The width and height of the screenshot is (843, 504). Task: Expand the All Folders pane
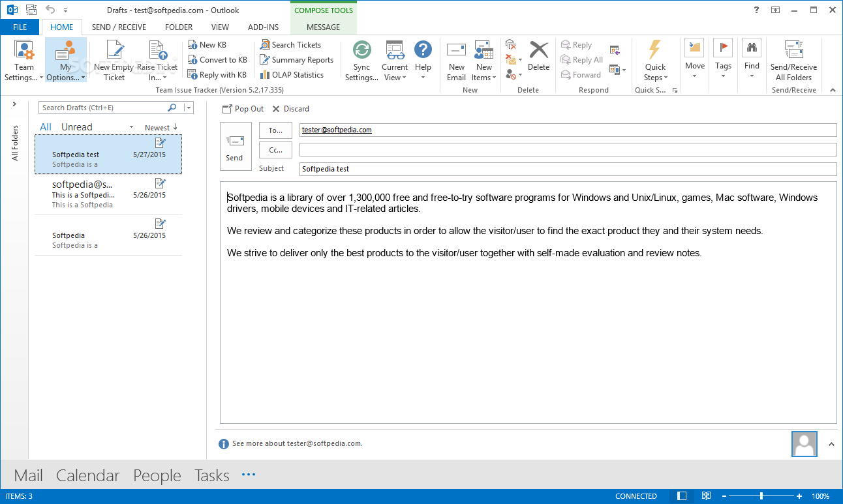click(x=14, y=104)
